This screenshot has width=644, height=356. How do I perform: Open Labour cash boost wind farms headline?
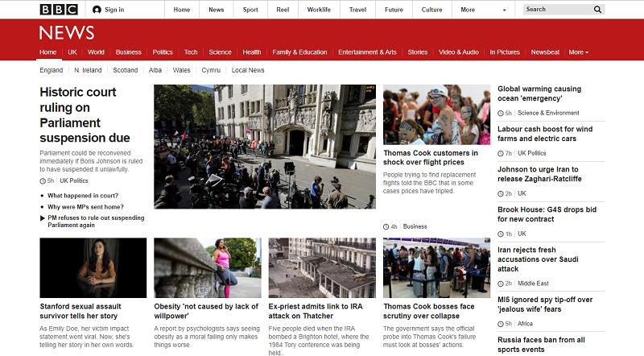545,134
